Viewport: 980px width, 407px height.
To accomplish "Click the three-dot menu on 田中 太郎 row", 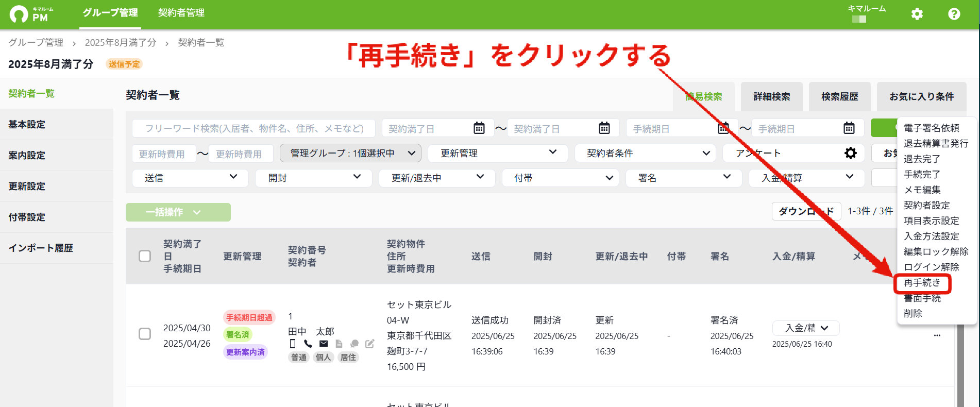I will point(937,335).
